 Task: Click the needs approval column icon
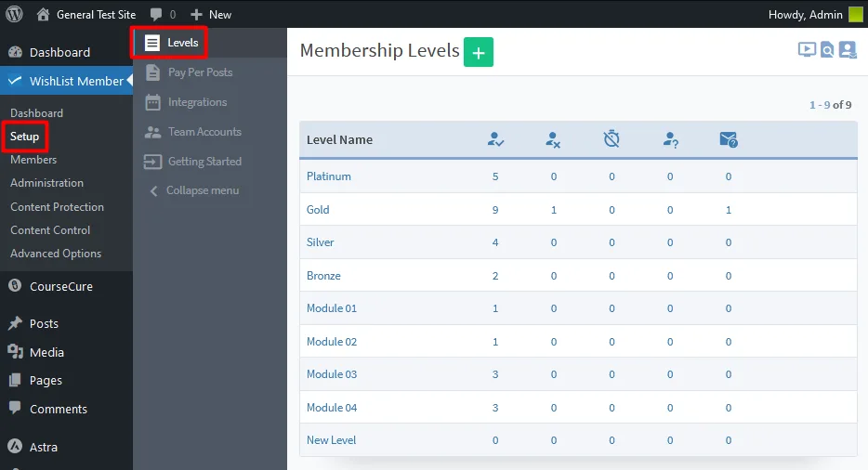click(x=670, y=139)
